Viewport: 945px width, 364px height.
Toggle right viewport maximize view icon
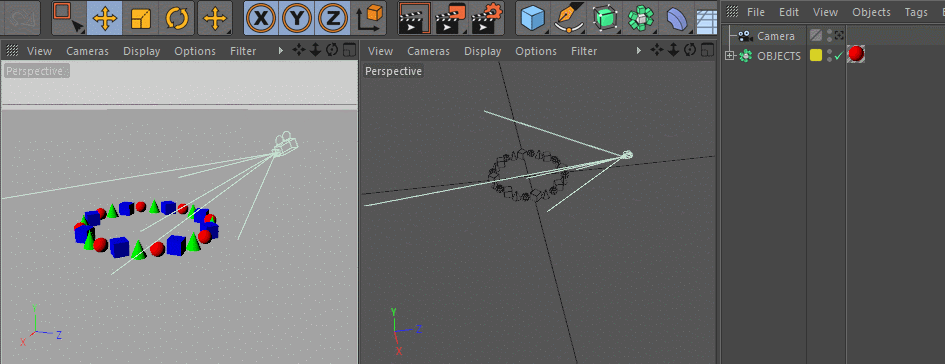coord(708,51)
